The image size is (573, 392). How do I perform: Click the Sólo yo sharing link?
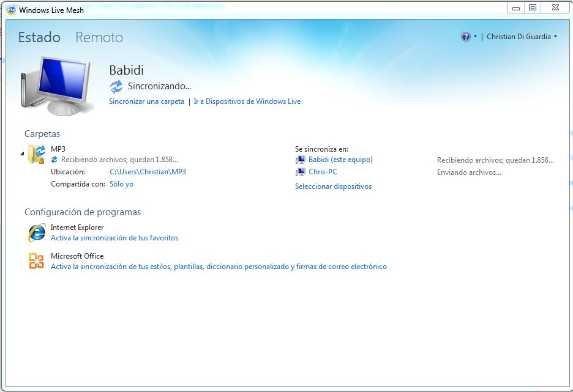coord(121,184)
